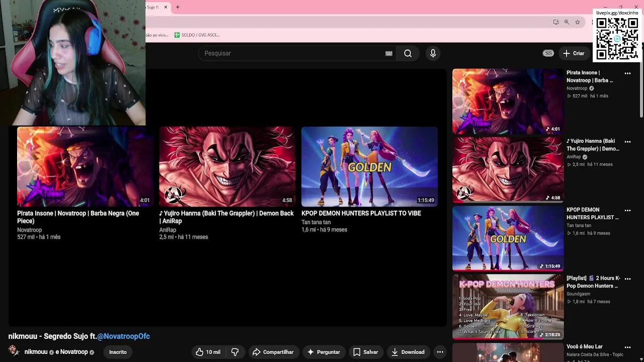Open the AniRap channel under endscreen video
The image size is (644, 362).
point(168,230)
